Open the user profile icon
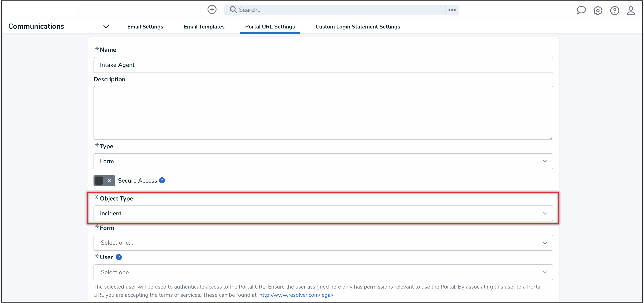644x303 pixels. (x=631, y=11)
